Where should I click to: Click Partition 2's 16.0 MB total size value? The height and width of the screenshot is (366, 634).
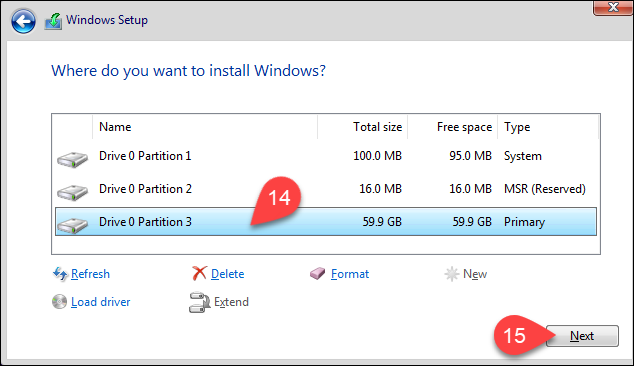point(380,189)
